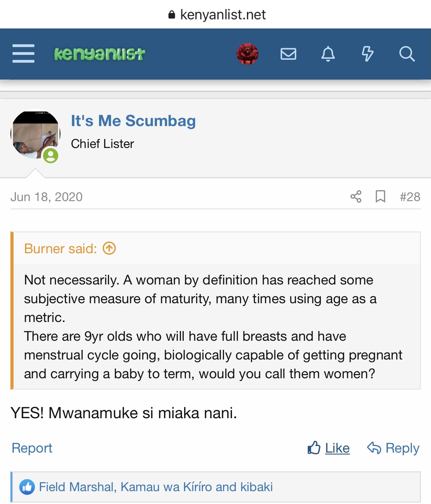View It's Me Scumbag avatar picture
The width and height of the screenshot is (431, 504).
pyautogui.click(x=35, y=135)
